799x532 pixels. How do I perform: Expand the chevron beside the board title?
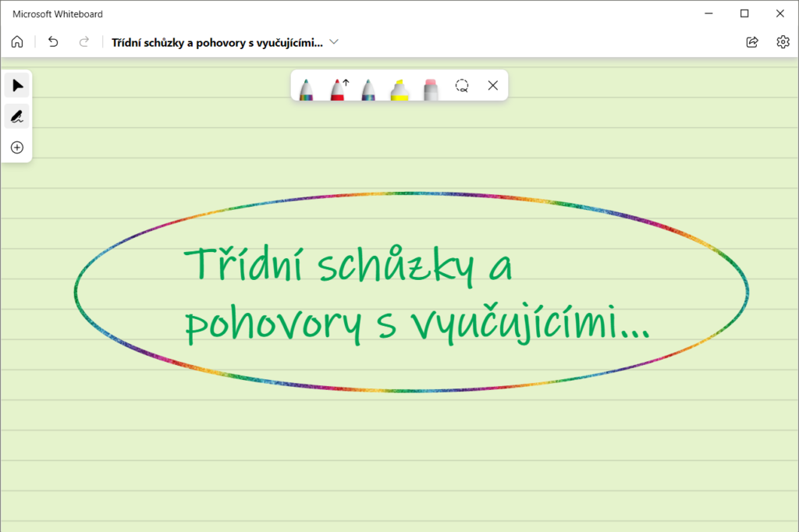coord(334,42)
